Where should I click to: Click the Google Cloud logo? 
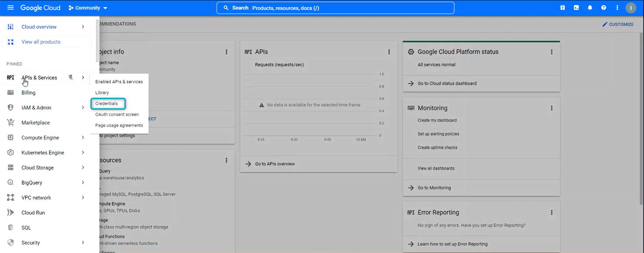pos(40,8)
